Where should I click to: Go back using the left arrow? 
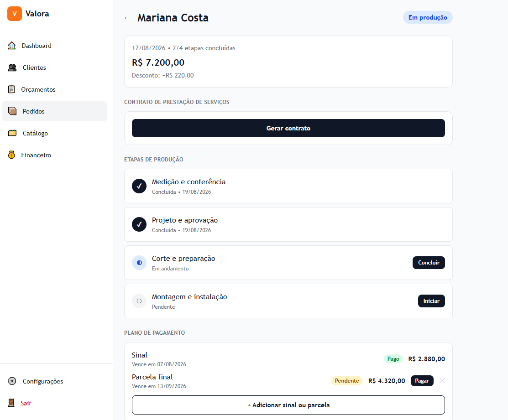[128, 18]
